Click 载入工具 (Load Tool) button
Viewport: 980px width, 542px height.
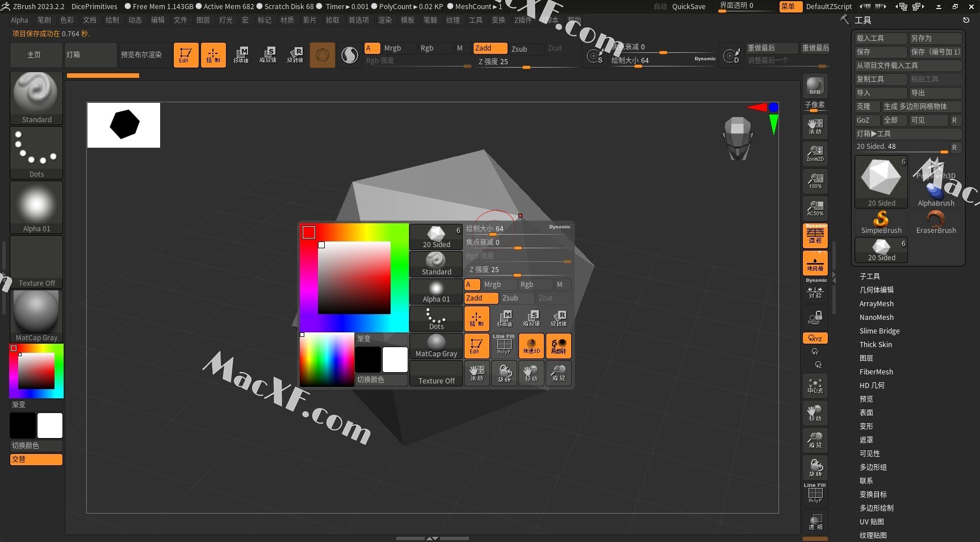(881, 38)
